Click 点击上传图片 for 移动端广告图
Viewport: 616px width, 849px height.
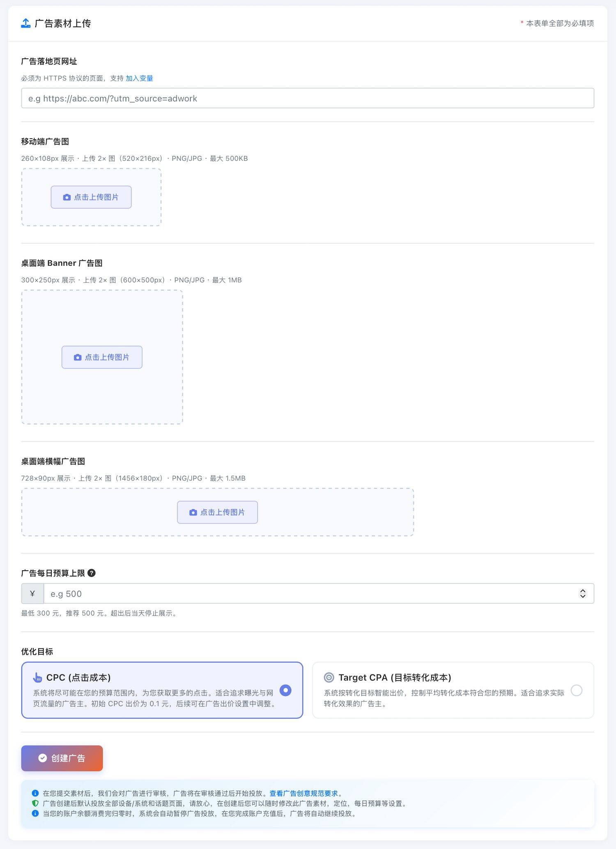(x=91, y=197)
